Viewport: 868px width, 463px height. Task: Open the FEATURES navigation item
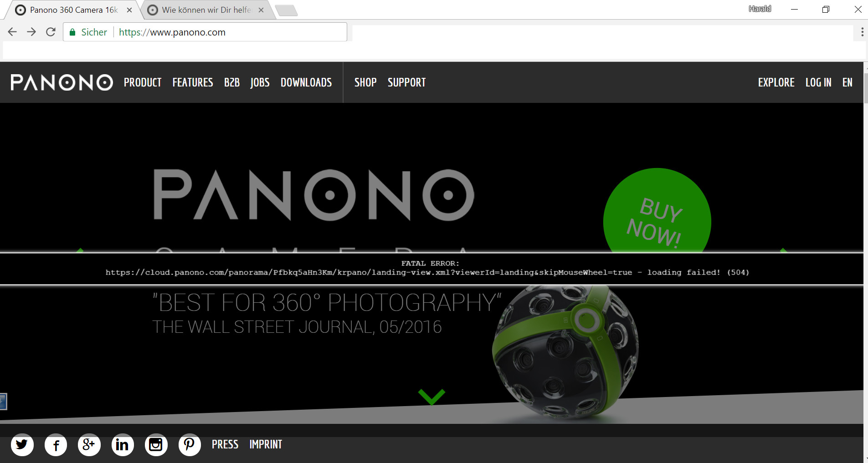[193, 82]
